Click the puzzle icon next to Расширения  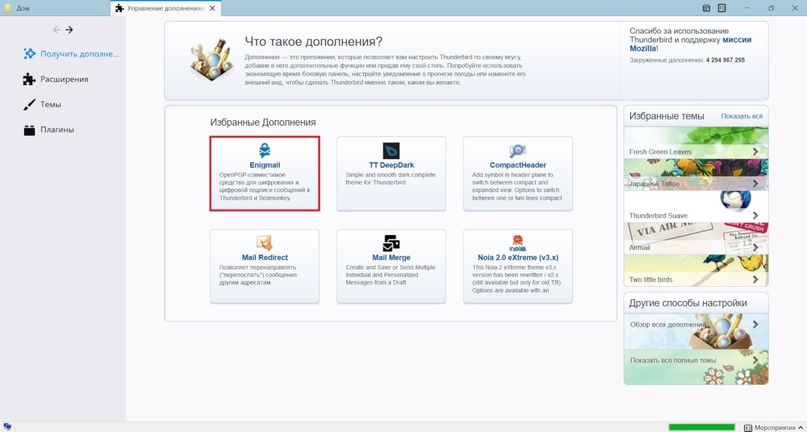[29, 79]
